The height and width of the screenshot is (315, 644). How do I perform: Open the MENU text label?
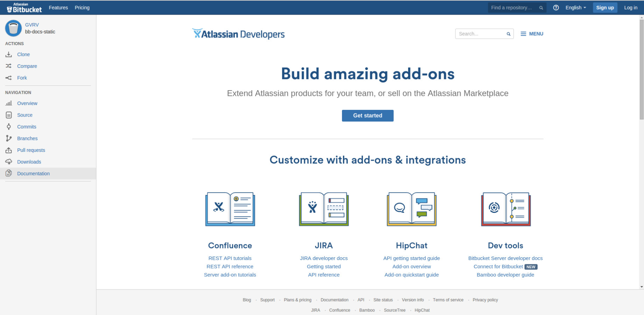[536, 34]
